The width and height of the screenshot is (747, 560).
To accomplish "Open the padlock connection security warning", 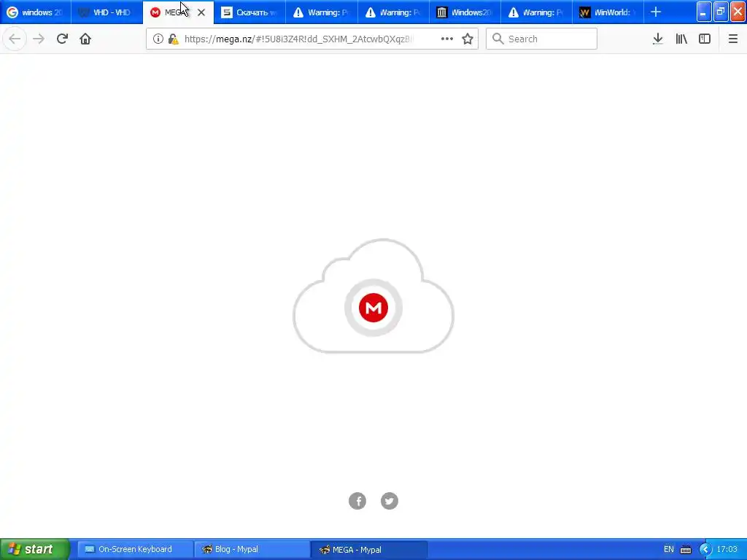I will coord(174,39).
